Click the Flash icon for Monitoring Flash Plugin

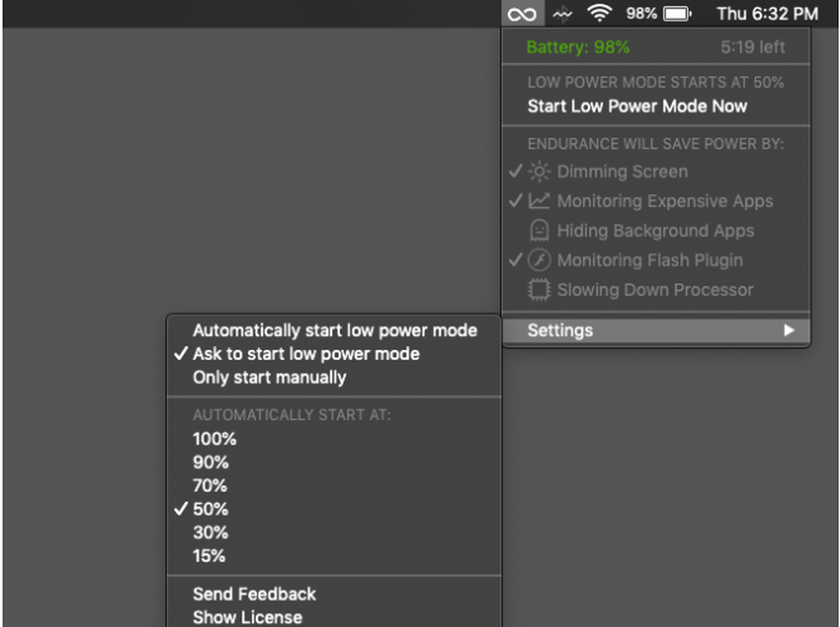539,260
